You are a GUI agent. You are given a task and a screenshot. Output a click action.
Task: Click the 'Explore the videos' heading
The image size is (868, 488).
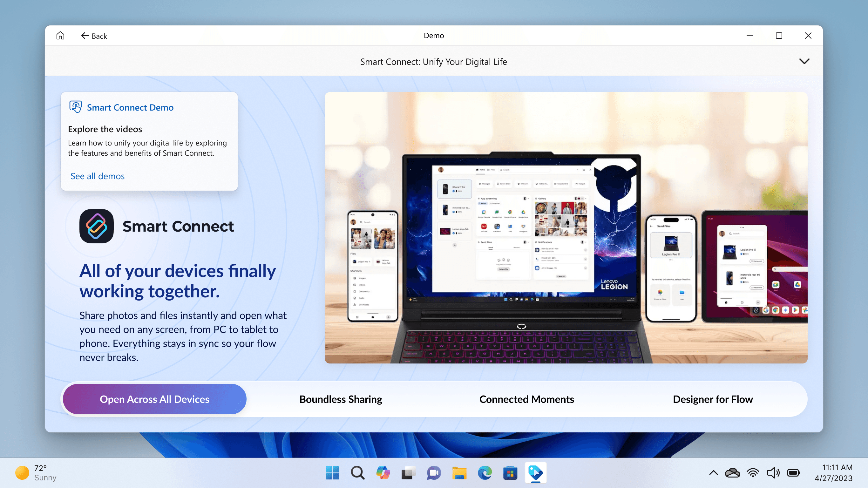105,129
